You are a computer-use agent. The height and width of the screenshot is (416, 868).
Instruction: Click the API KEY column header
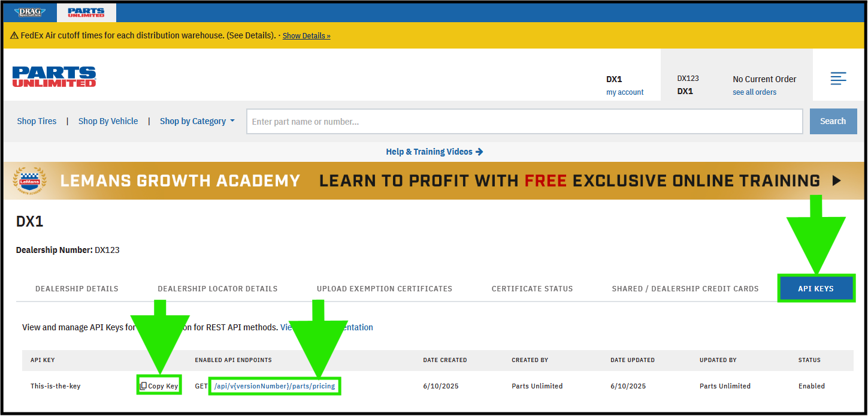pyautogui.click(x=43, y=360)
